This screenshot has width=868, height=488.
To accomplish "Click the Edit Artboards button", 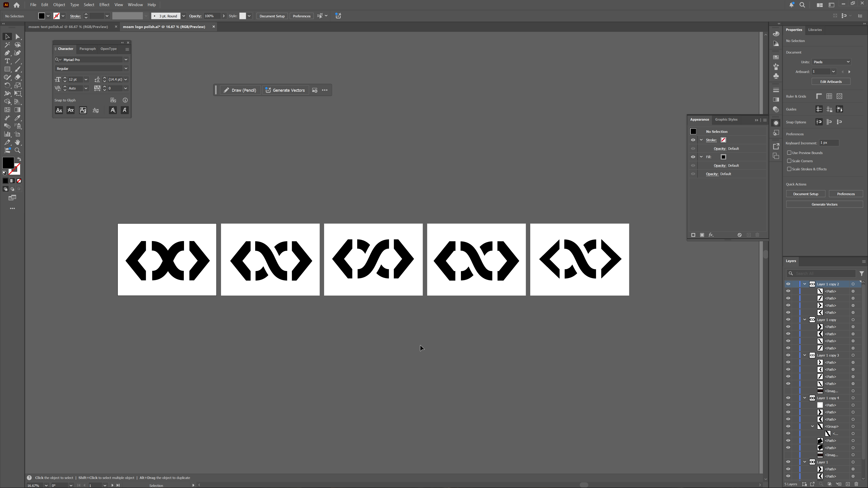I will pos(831,82).
